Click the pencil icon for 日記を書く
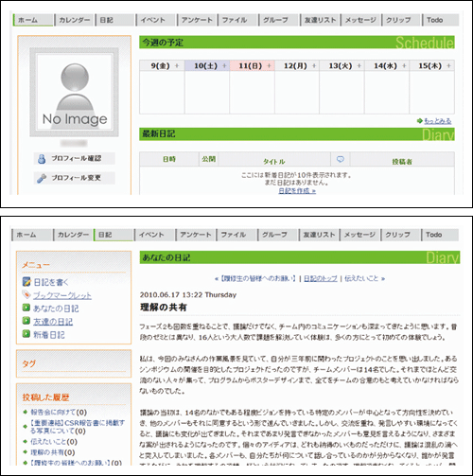The width and height of the screenshot is (473, 476). pos(26,282)
